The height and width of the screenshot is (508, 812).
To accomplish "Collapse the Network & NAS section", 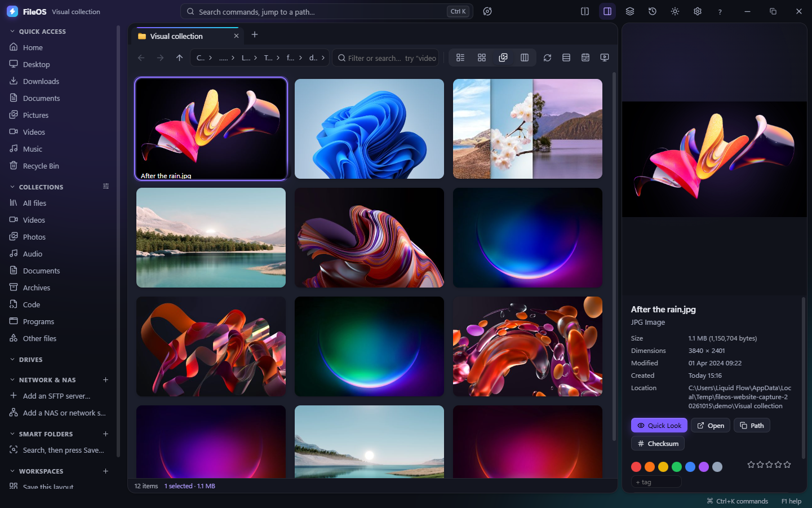I will coord(12,380).
